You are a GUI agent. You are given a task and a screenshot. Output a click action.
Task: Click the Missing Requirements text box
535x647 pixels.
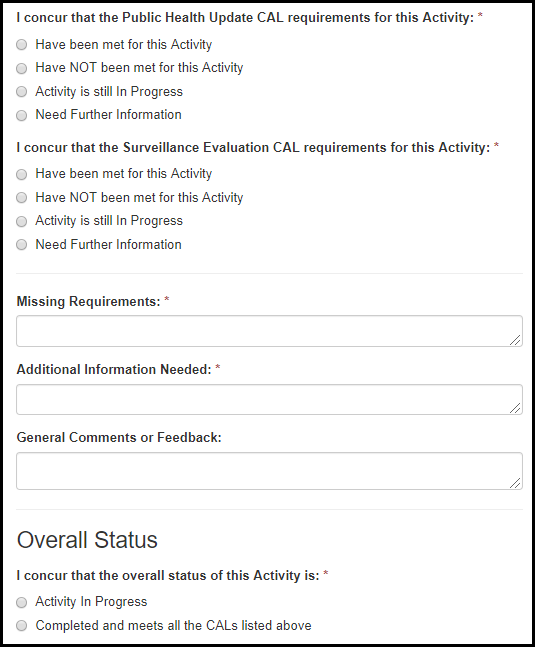click(x=269, y=331)
